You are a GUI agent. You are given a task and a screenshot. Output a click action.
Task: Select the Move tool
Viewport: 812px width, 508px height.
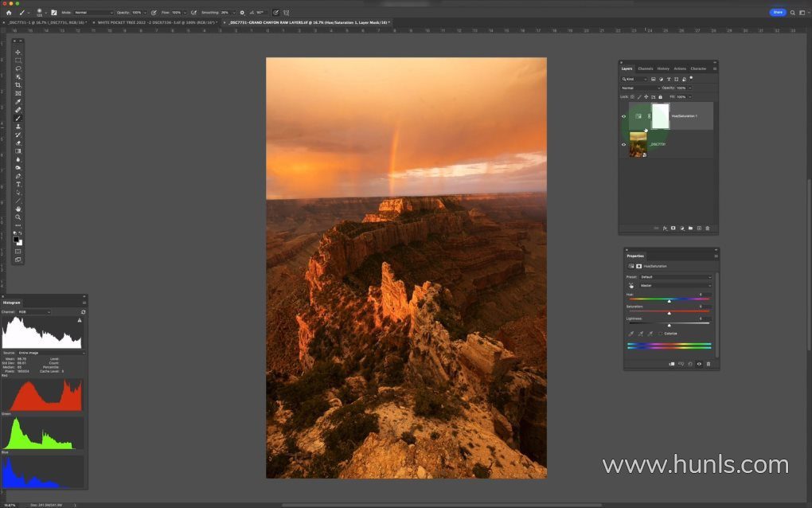pos(18,53)
